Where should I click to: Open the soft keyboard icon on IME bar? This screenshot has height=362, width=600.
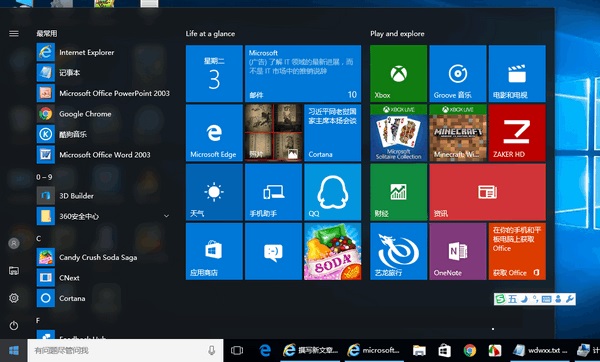point(546,299)
